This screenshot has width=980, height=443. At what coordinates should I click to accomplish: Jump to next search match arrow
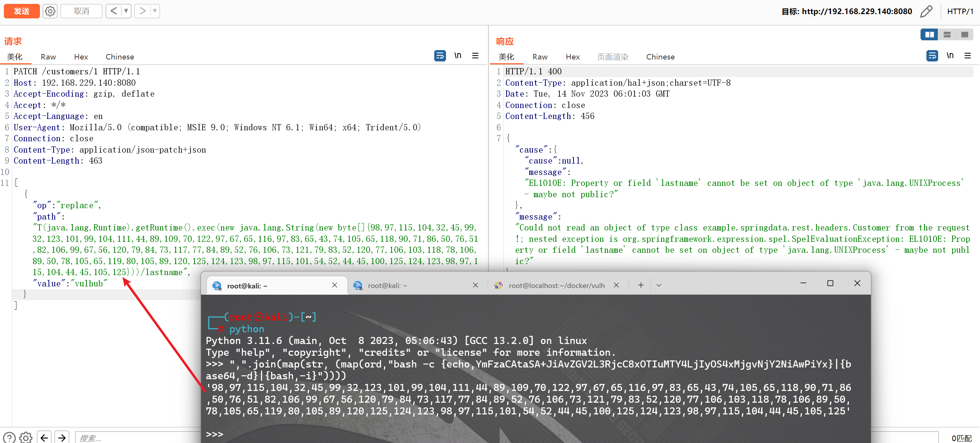coord(62,438)
